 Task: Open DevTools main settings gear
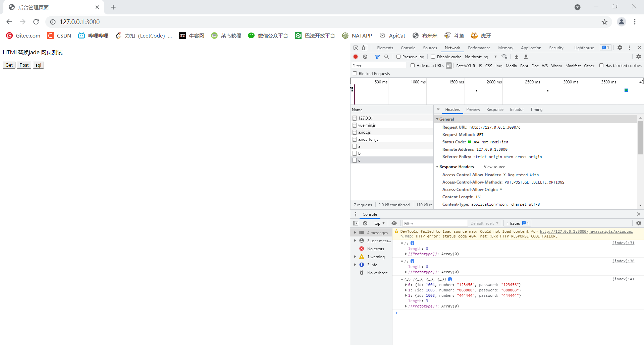(x=620, y=48)
